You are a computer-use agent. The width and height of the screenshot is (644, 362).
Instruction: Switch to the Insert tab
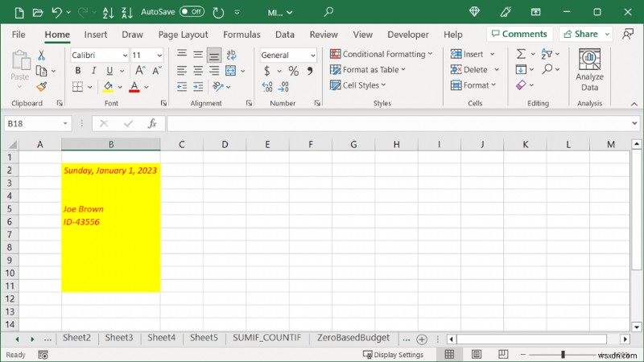[x=95, y=35]
